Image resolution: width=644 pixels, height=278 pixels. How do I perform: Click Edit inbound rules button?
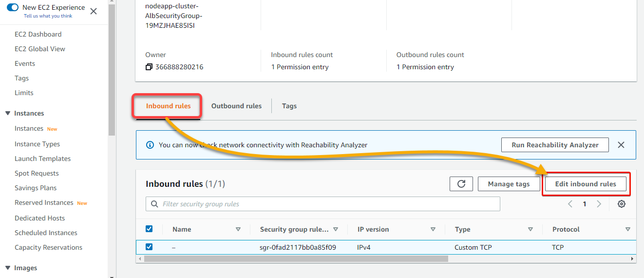pos(586,184)
